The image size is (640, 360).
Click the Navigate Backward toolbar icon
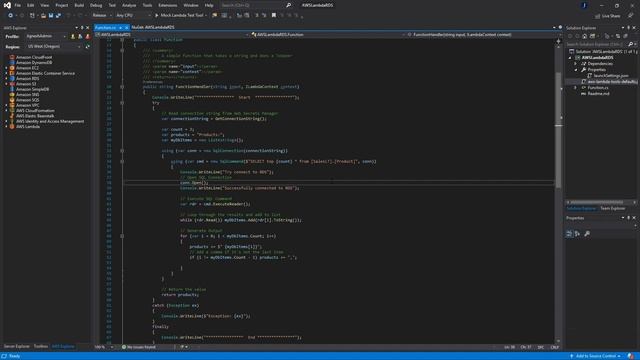click(11, 16)
